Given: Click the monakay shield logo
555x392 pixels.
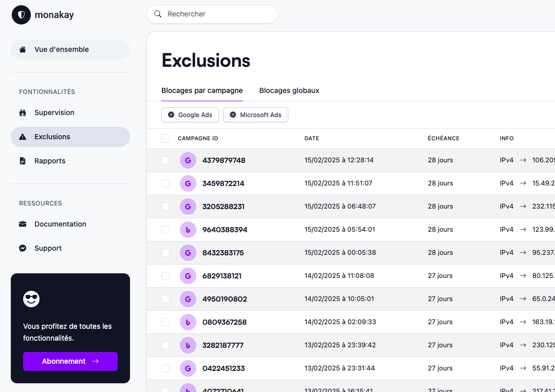Looking at the screenshot, I should (x=21, y=15).
